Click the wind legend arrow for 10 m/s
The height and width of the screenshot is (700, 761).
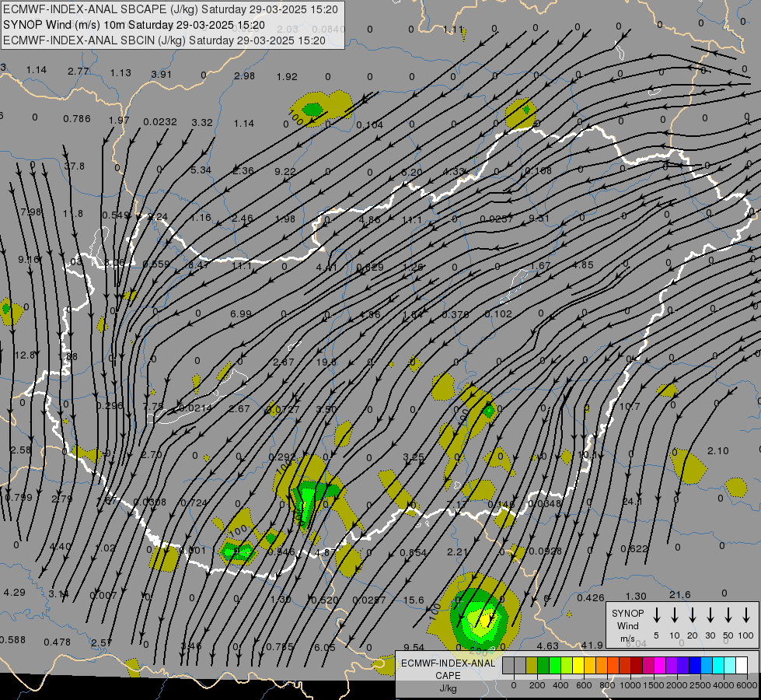pyautogui.click(x=675, y=615)
